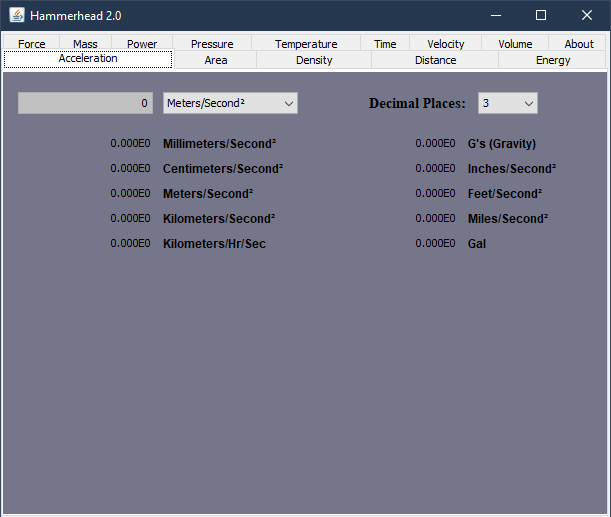Click the Kilometers/Second² result value

[x=131, y=218]
